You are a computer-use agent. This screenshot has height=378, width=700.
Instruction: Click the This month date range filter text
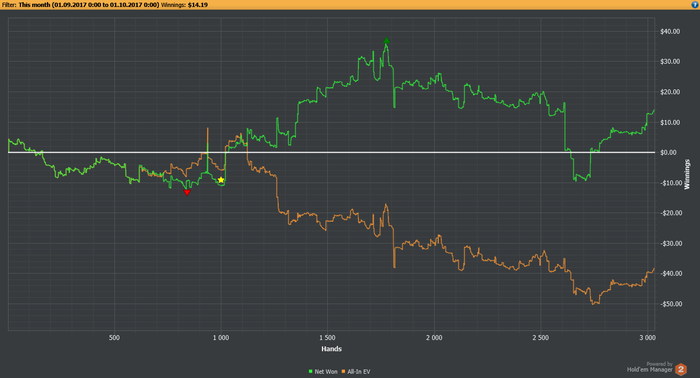click(x=89, y=5)
